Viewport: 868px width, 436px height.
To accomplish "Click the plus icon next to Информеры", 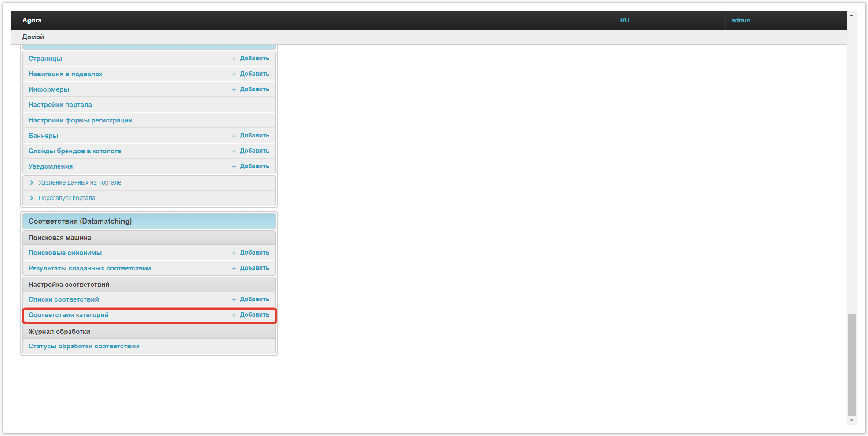I will 234,89.
